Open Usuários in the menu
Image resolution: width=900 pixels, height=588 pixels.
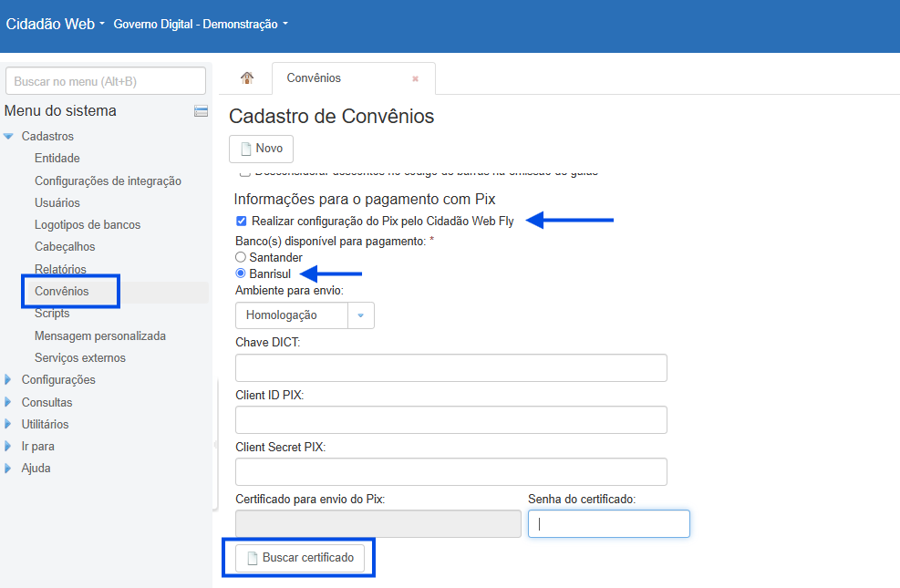[x=57, y=203]
